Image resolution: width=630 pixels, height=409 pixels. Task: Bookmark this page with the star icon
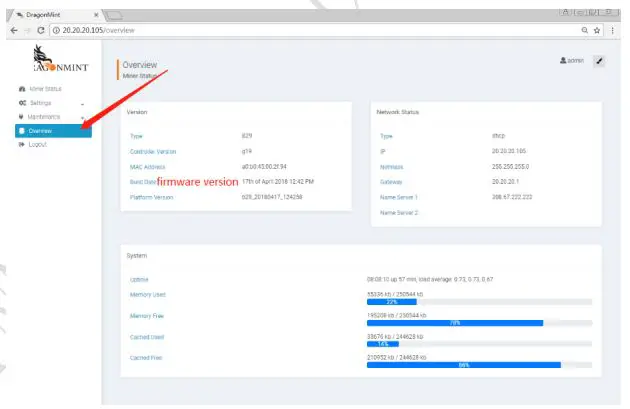[597, 30]
